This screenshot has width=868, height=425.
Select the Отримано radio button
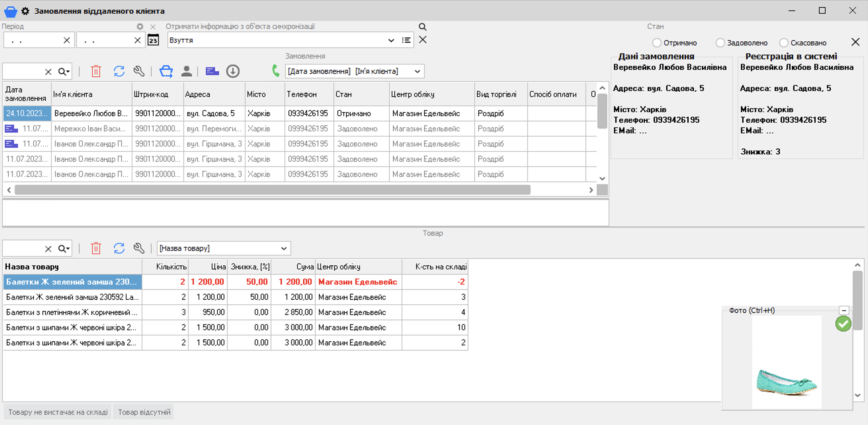point(656,43)
